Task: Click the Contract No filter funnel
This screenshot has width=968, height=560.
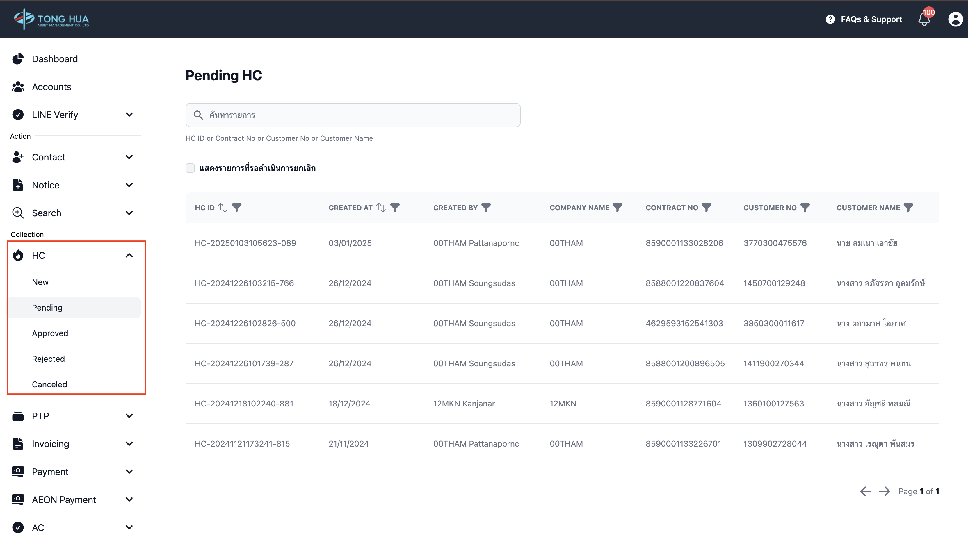Action: [x=707, y=207]
